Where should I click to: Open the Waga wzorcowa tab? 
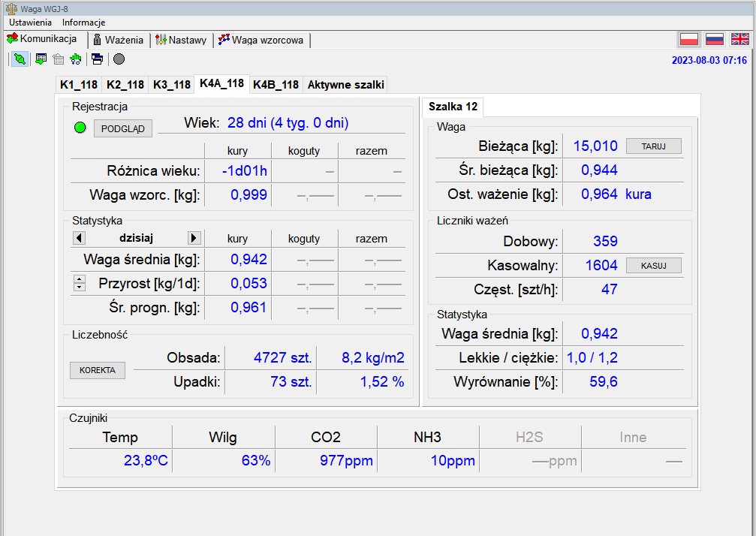[261, 40]
